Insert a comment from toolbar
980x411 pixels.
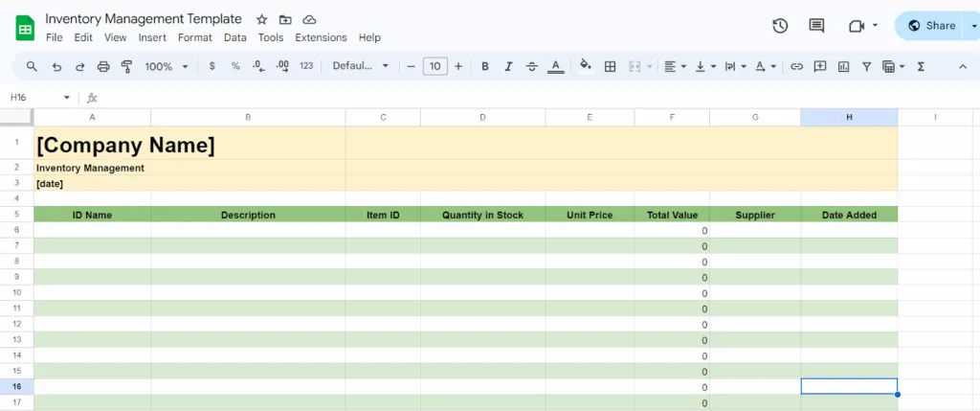click(820, 66)
